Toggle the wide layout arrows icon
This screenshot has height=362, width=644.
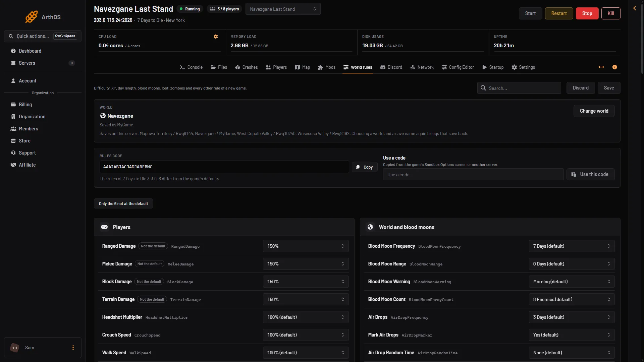pos(601,67)
